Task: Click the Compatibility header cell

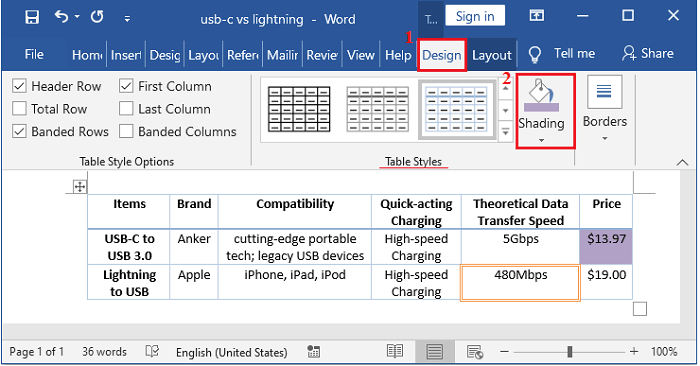Action: (x=295, y=212)
